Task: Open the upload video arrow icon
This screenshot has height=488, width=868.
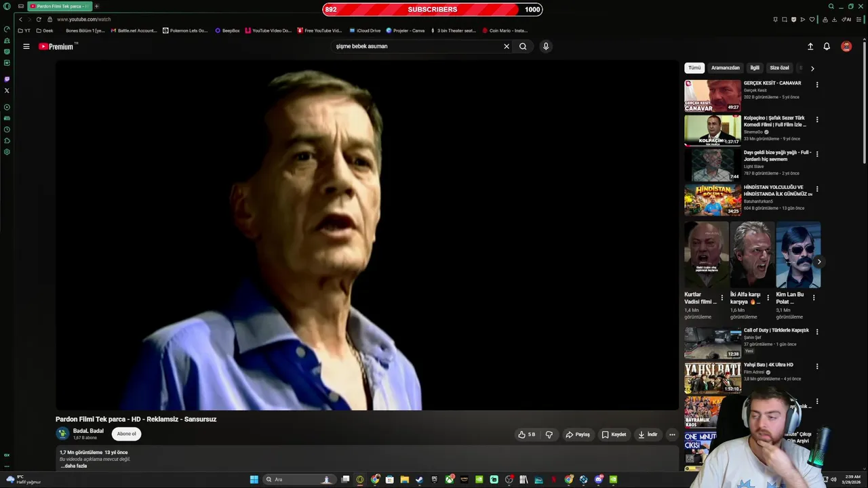Action: click(x=810, y=46)
